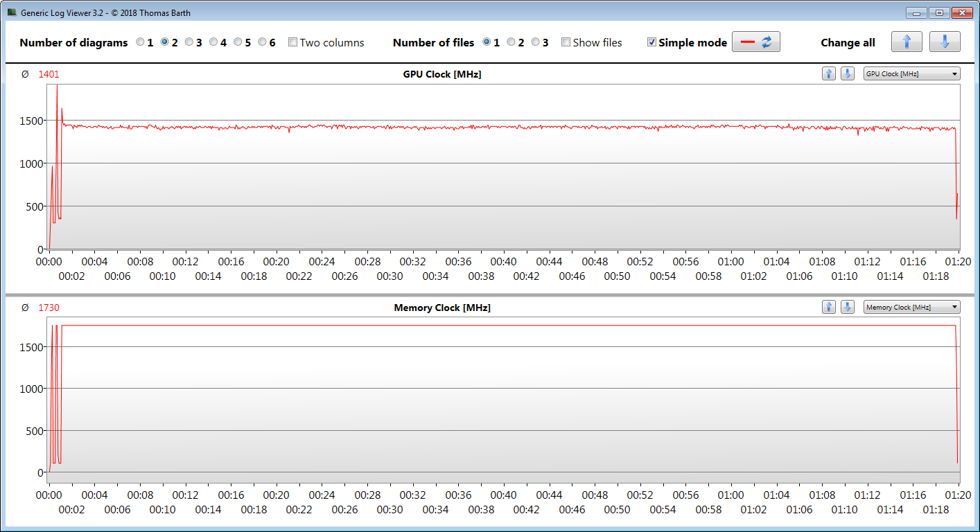Open the Memory Clock [MHz] dropdown

911,307
